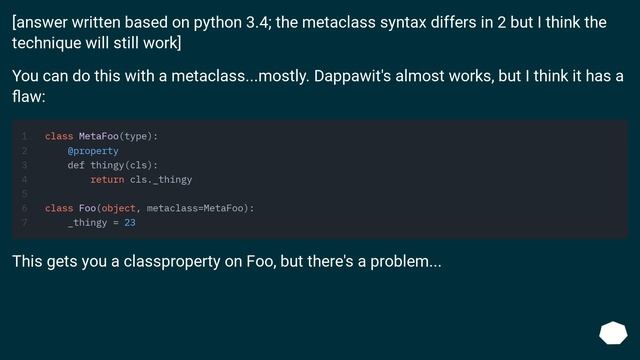The width and height of the screenshot is (640, 360).
Task: Click the 'technique will still work]' text
Action: [x=97, y=43]
